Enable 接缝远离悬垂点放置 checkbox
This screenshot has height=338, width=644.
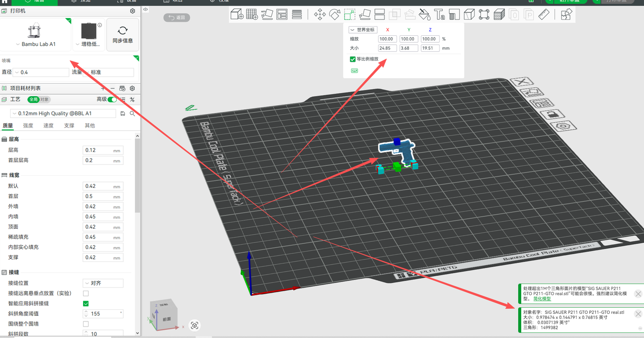(x=86, y=293)
